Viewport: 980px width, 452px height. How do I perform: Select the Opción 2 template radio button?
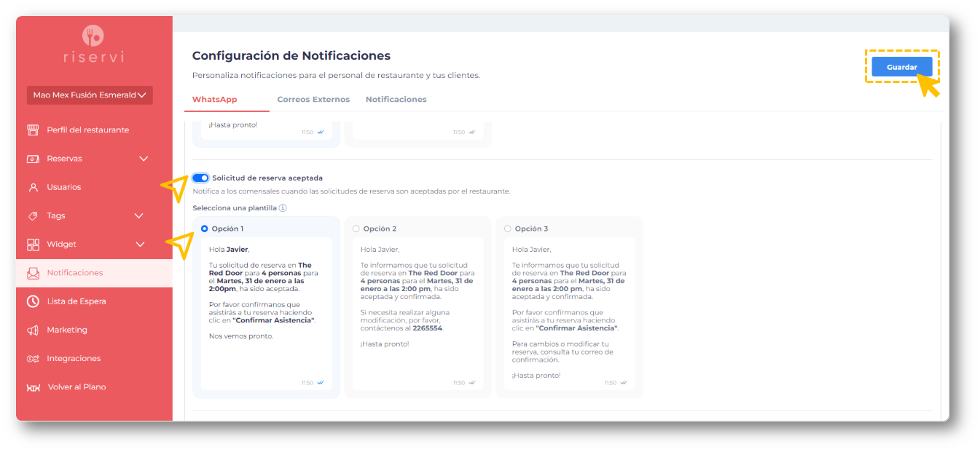coord(356,229)
